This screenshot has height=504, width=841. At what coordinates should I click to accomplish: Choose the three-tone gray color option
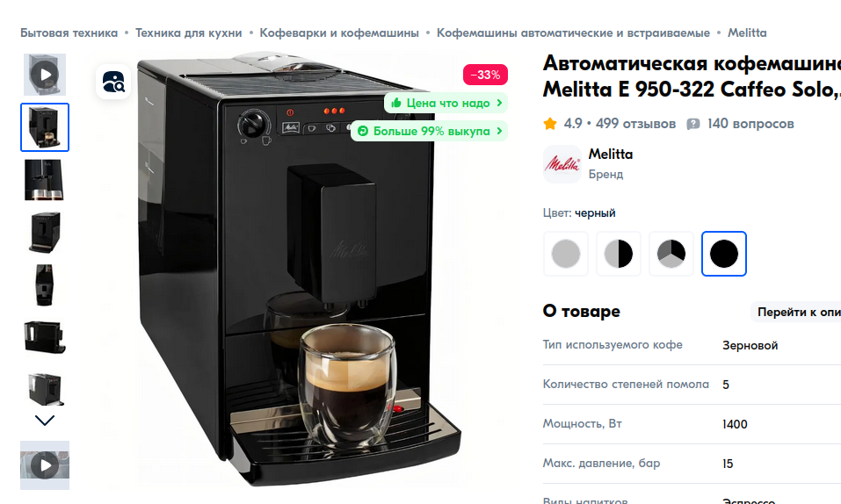tap(671, 254)
